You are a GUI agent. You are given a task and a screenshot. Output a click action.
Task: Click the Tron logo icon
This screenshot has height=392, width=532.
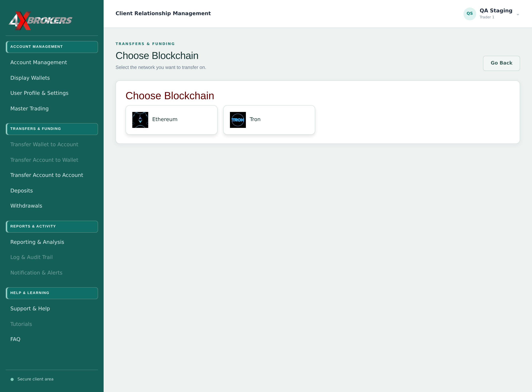pyautogui.click(x=238, y=120)
